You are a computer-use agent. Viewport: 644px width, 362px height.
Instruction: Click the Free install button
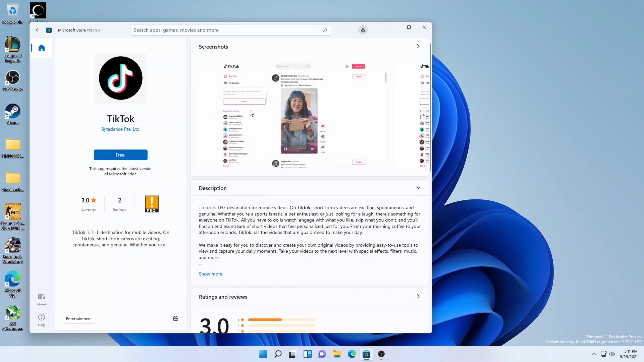click(x=121, y=155)
